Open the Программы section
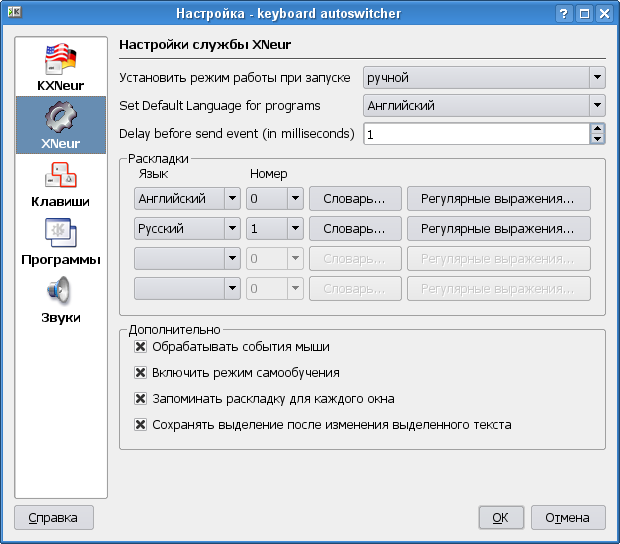This screenshot has width=620, height=544. pos(61,241)
